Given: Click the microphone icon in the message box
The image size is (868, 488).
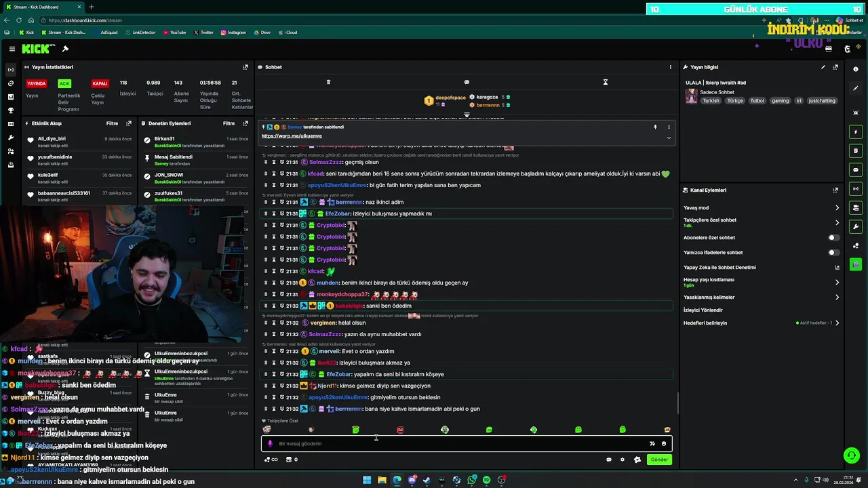Looking at the screenshot, I should click(270, 444).
